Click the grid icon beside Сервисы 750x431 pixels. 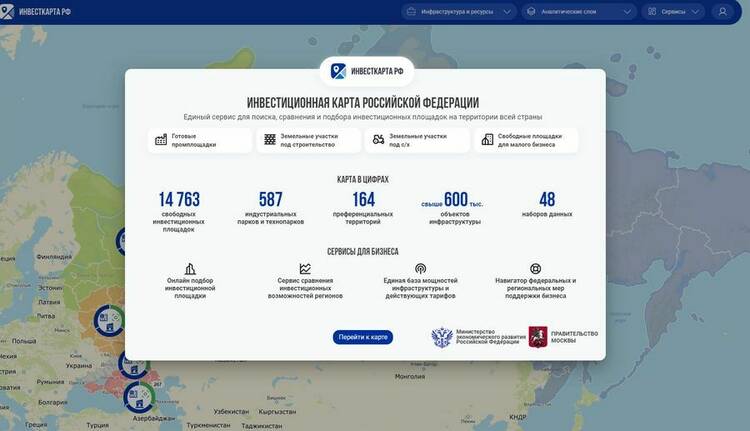click(652, 11)
